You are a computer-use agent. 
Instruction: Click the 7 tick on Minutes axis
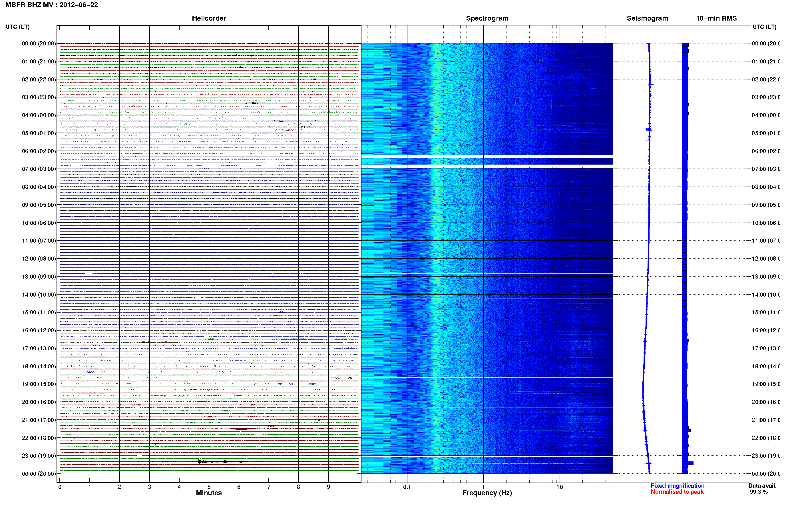pos(269,487)
